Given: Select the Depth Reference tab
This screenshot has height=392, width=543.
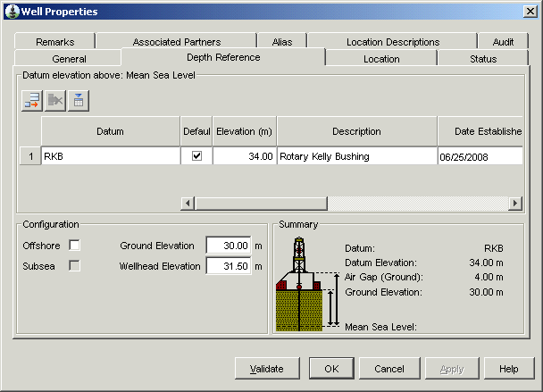Looking at the screenshot, I should 223,57.
